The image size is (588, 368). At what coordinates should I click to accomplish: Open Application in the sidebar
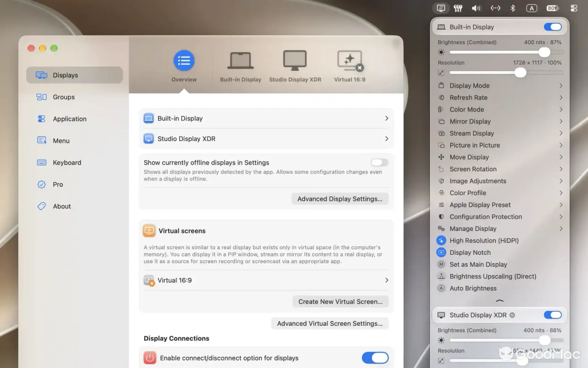click(x=74, y=119)
